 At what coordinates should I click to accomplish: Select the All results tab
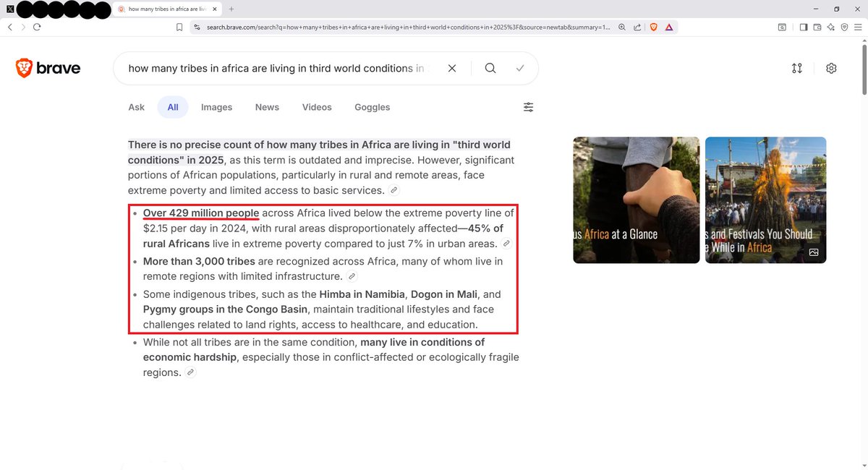(173, 107)
